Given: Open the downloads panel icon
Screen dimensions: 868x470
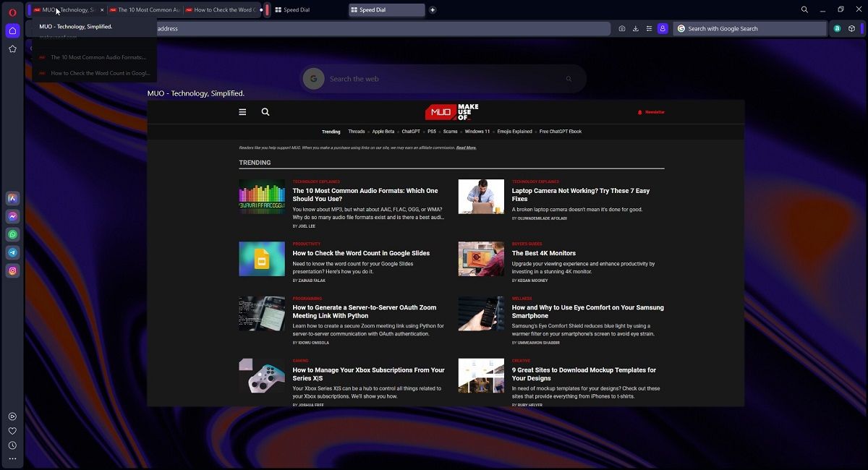Looking at the screenshot, I should 635,29.
